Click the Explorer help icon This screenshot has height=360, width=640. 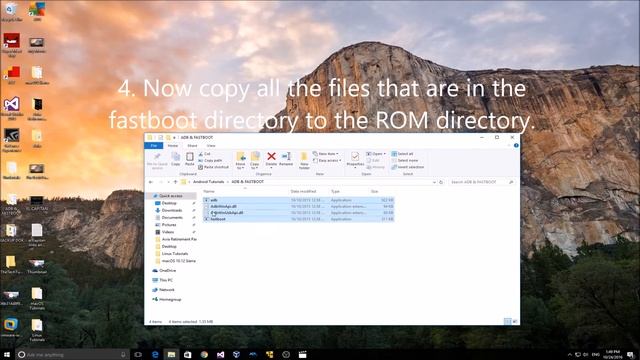516,146
